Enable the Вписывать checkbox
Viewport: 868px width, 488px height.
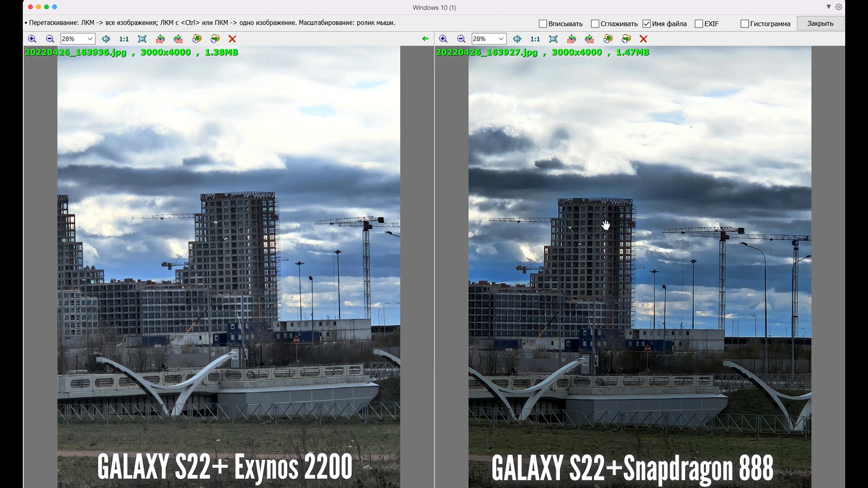click(x=542, y=24)
